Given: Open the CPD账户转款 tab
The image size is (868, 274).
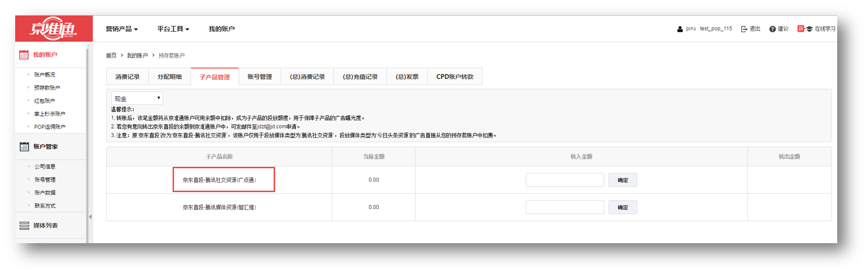Looking at the screenshot, I should 455,76.
